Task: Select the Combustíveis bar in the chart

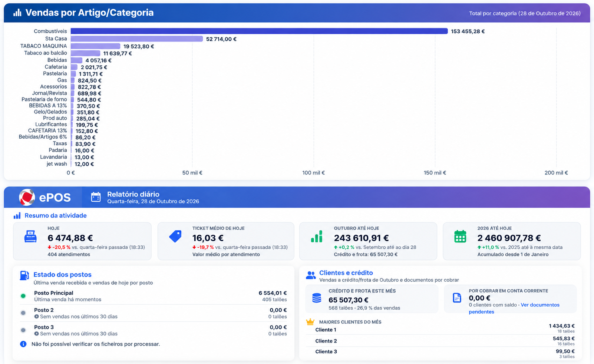Action: point(259,31)
